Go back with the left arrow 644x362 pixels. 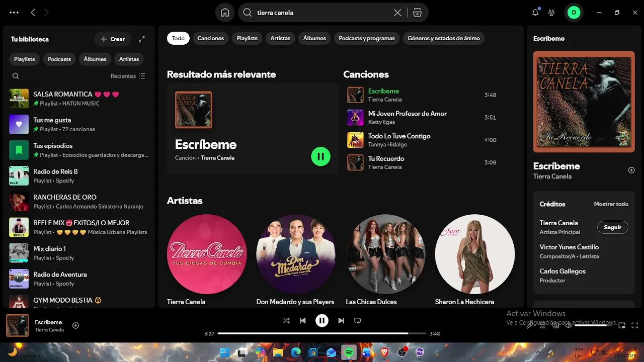coord(33,13)
